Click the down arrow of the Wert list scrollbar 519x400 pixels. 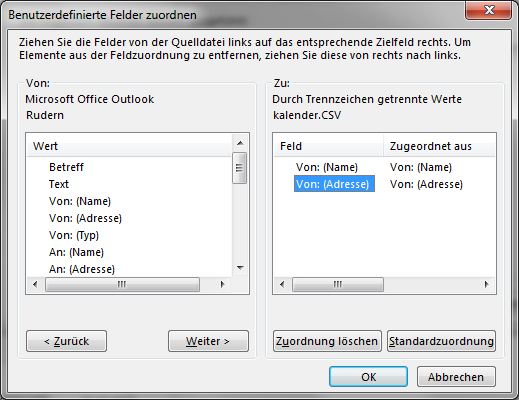tap(240, 268)
